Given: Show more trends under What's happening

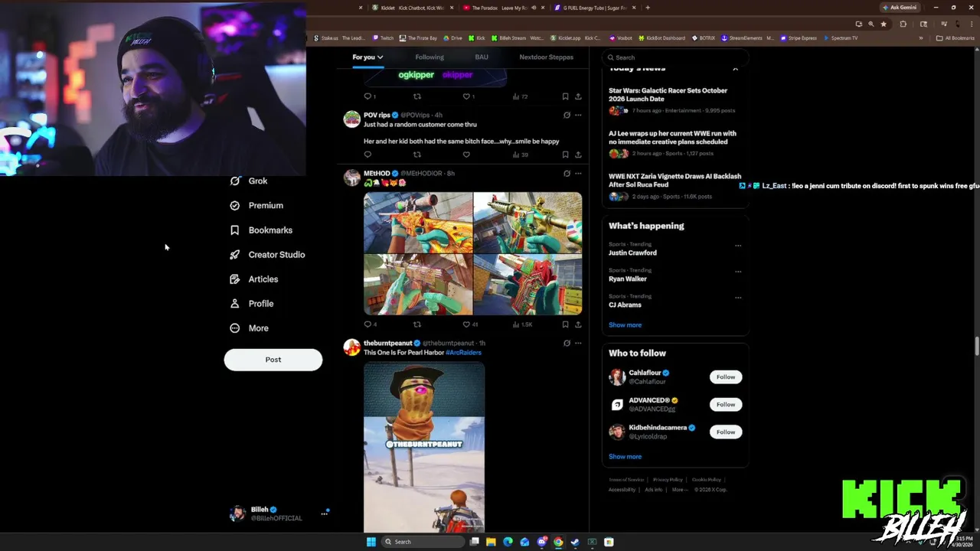Looking at the screenshot, I should tap(625, 325).
